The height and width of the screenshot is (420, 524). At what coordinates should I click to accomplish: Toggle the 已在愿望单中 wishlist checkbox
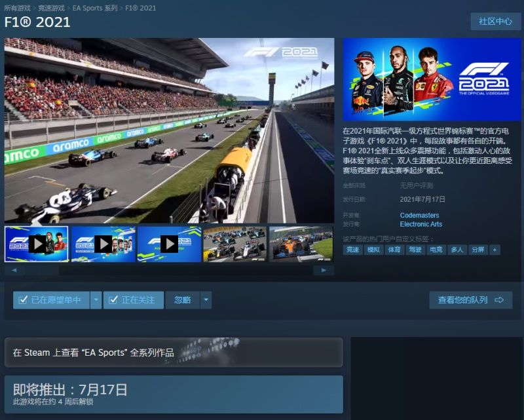pos(51,300)
